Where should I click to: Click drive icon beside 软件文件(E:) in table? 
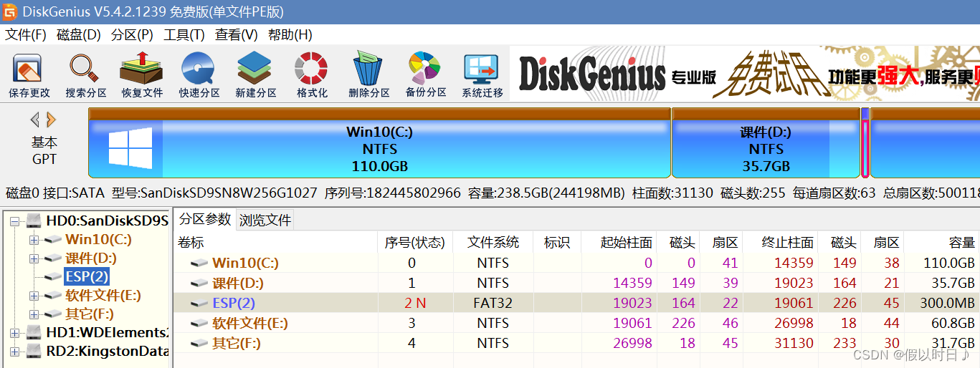point(199,324)
